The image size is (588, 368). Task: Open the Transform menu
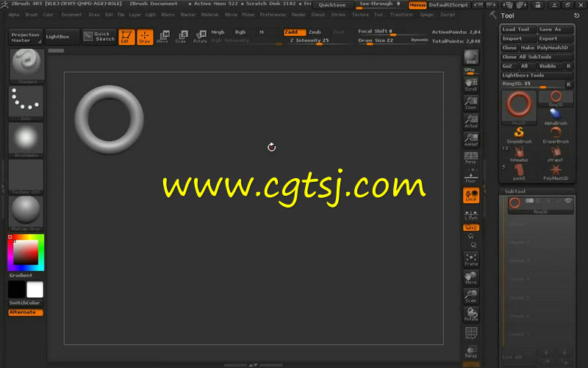[401, 15]
